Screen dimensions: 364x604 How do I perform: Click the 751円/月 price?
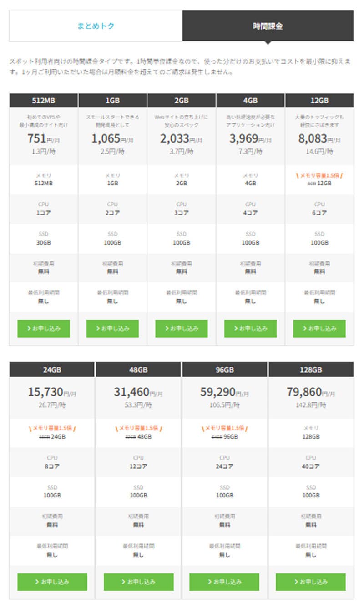point(44,138)
